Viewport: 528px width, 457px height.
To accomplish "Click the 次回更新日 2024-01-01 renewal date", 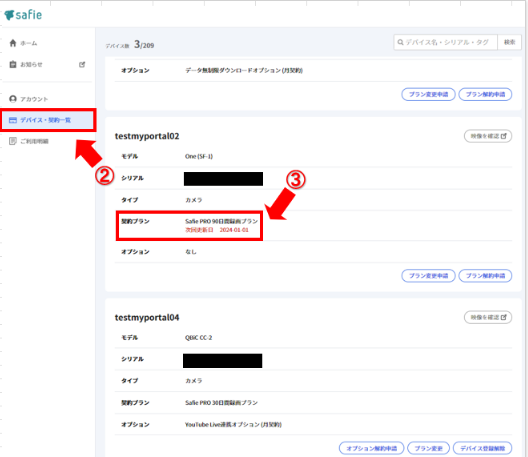I will coord(217,230).
